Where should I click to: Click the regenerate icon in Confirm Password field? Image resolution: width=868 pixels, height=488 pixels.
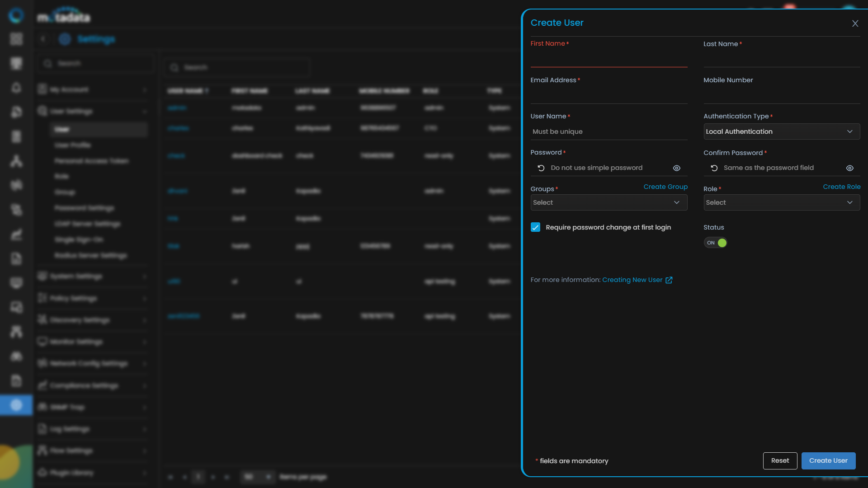point(714,168)
